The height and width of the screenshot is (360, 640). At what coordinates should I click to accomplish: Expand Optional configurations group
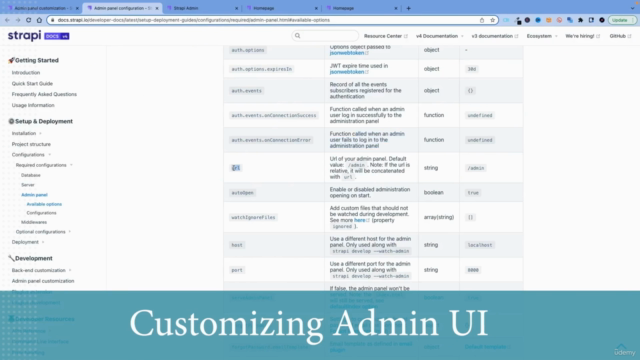pos(43,232)
